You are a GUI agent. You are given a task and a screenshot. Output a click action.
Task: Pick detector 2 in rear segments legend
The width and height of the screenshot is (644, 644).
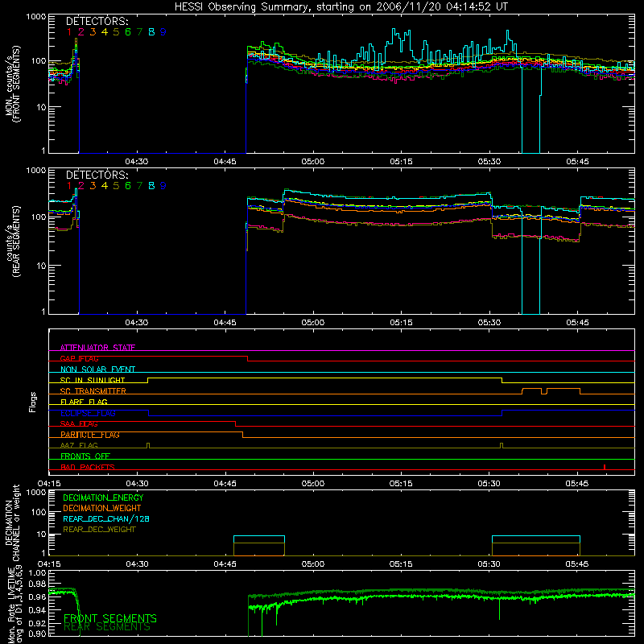pos(81,186)
